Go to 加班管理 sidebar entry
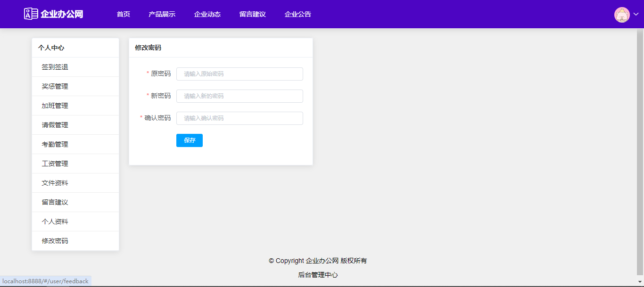644x287 pixels. pos(55,106)
